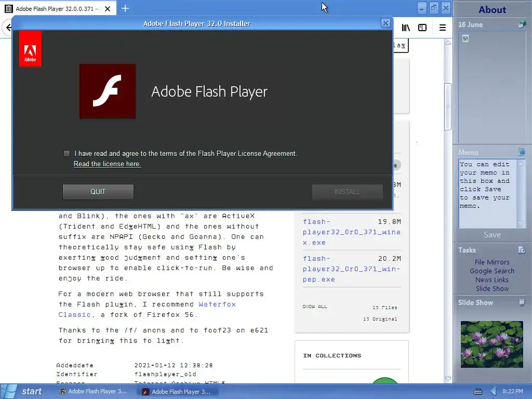
Task: Switch to first Adobe Flash Player taskbar item
Action: 93,392
